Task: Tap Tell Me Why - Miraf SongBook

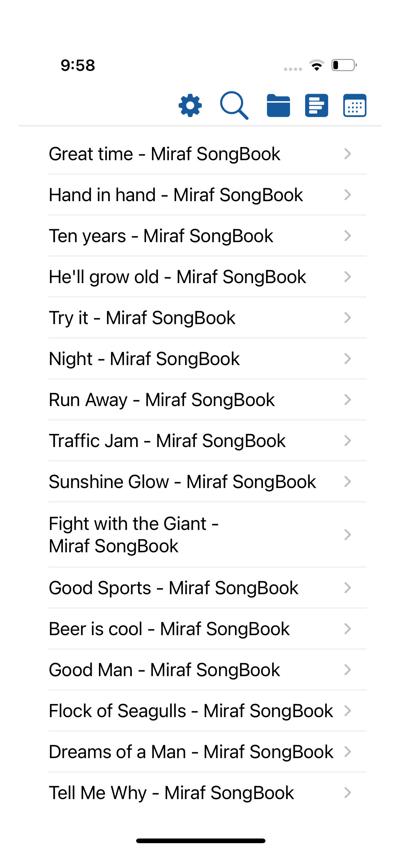Action: [x=207, y=793]
